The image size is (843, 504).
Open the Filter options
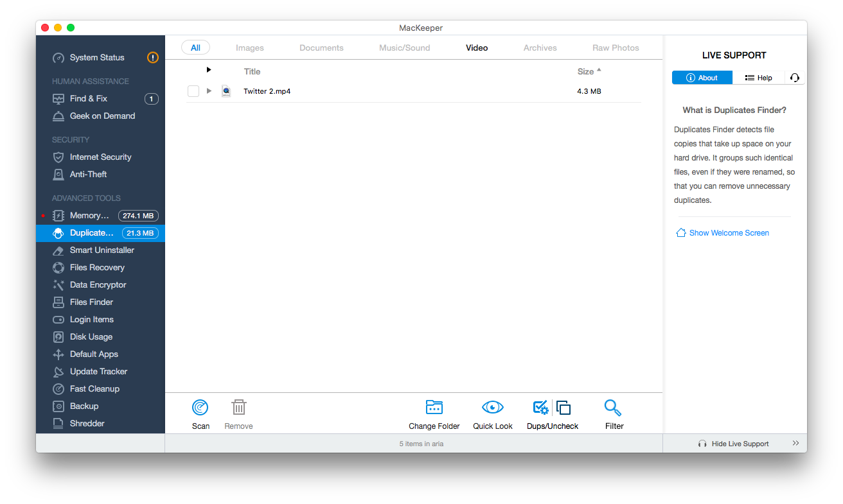coord(613,413)
